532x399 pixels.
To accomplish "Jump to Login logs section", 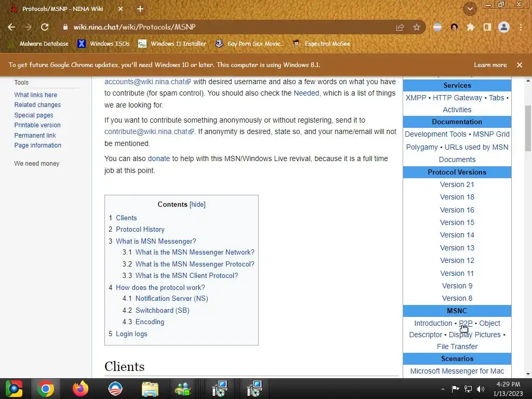I will coord(131,334).
